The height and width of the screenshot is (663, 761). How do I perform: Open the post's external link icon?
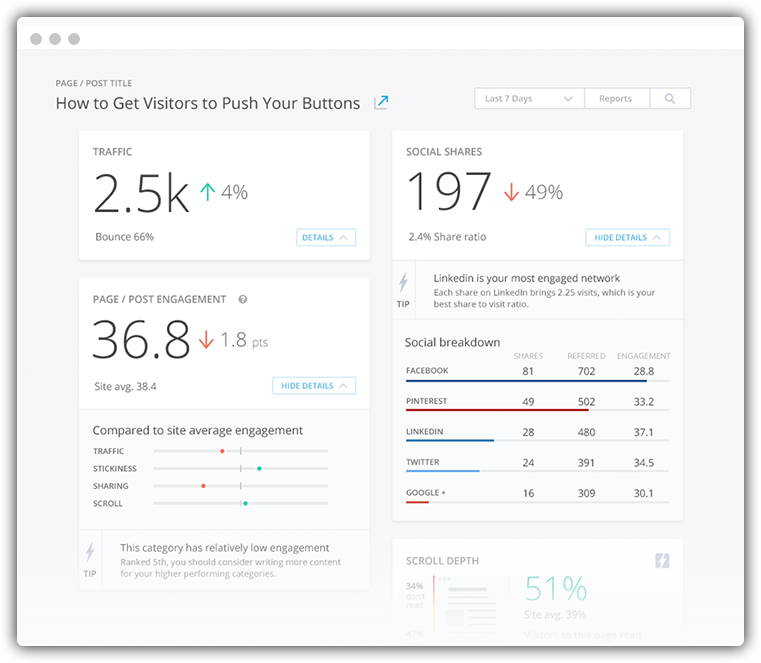click(x=381, y=102)
